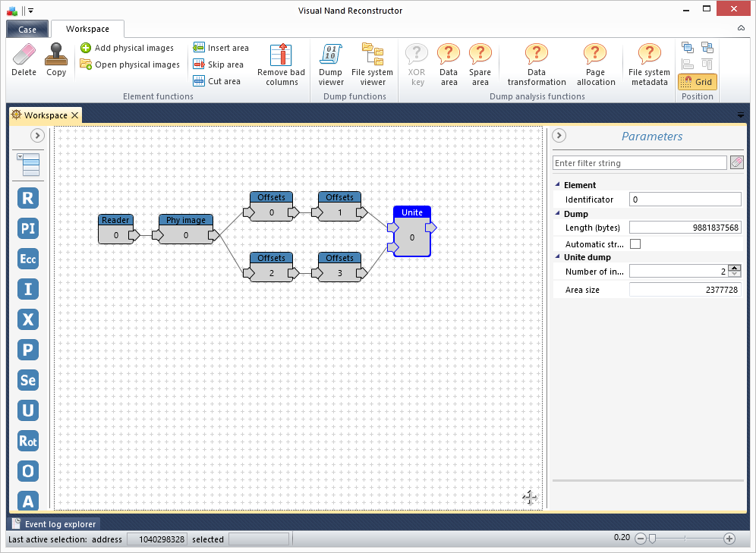Add physical images
This screenshot has height=553, width=756.
[x=127, y=48]
